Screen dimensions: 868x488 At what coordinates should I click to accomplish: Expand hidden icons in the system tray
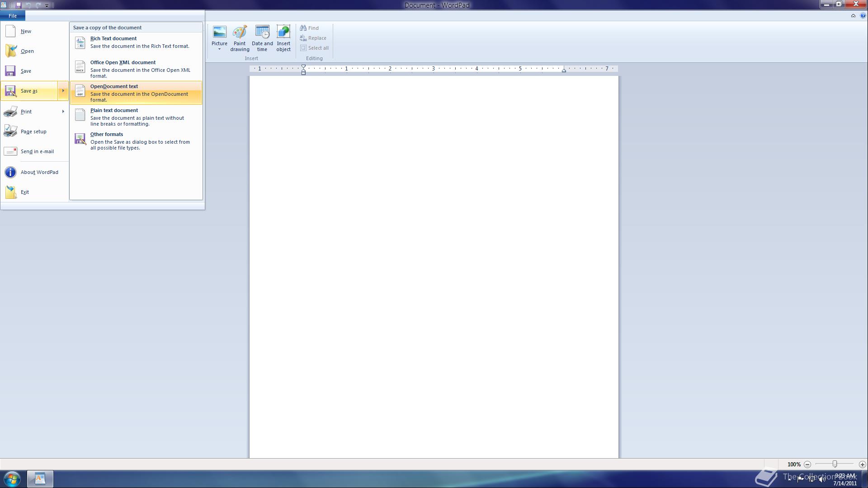(789, 480)
